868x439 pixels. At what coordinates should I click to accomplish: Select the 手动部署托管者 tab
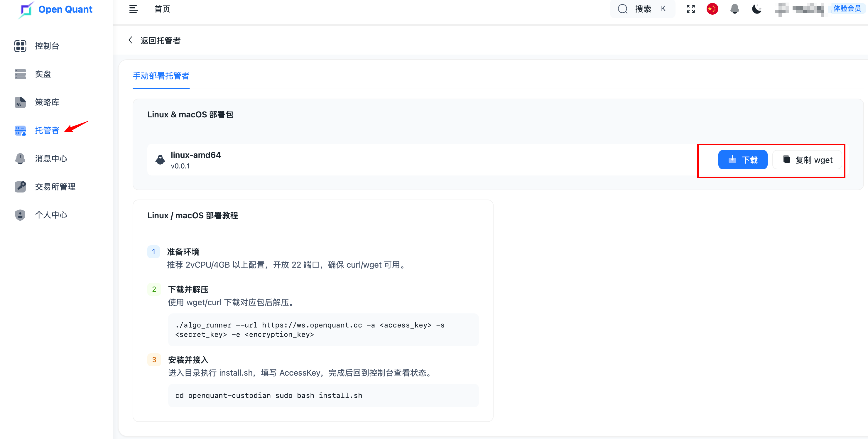click(161, 76)
